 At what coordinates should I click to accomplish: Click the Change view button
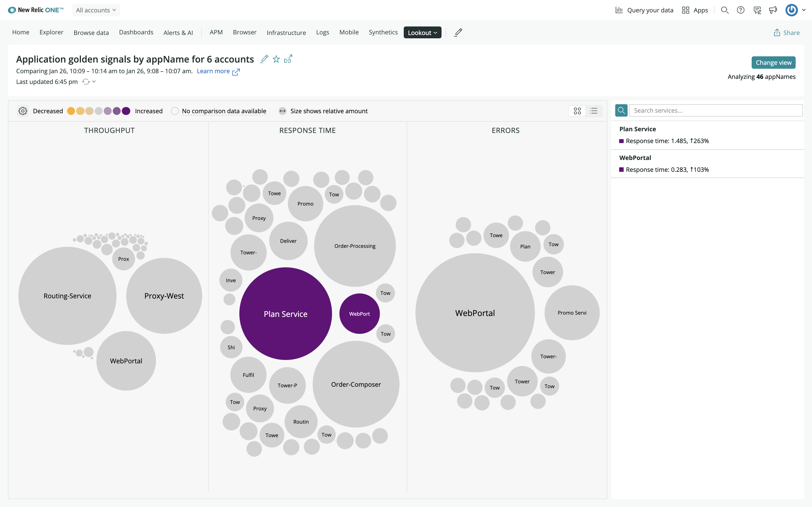click(773, 63)
